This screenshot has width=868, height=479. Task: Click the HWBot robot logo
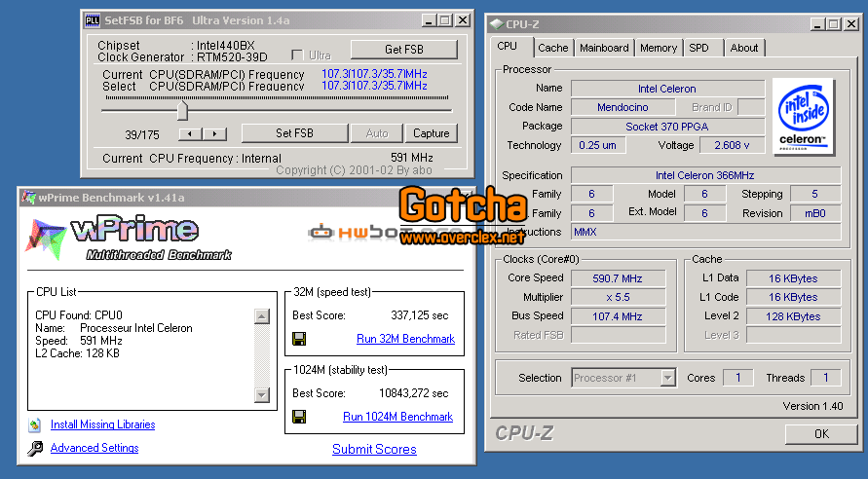[x=321, y=233]
